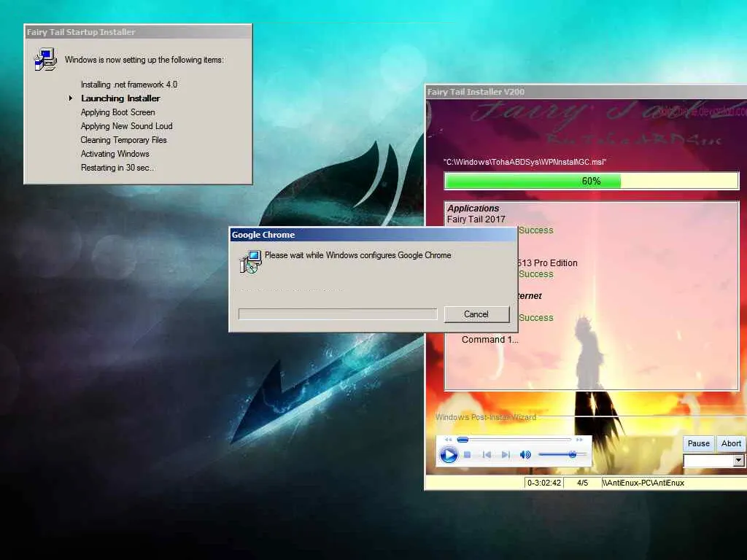Select the 'Activating Windows' step
This screenshot has width=747, height=560.
[x=115, y=153]
